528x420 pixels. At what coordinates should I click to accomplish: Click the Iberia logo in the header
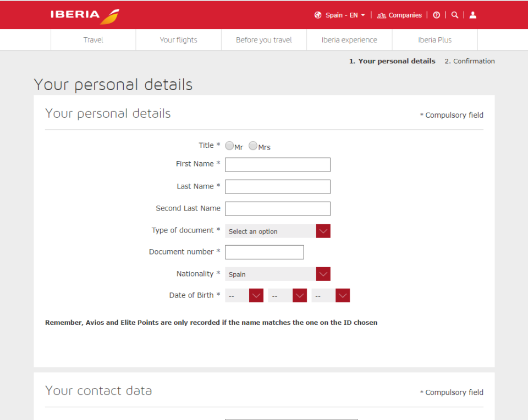[85, 15]
